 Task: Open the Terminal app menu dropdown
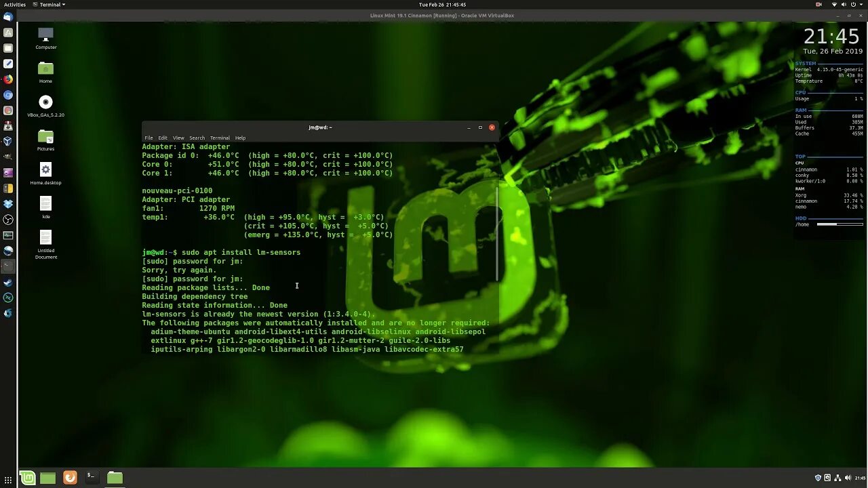coord(49,4)
